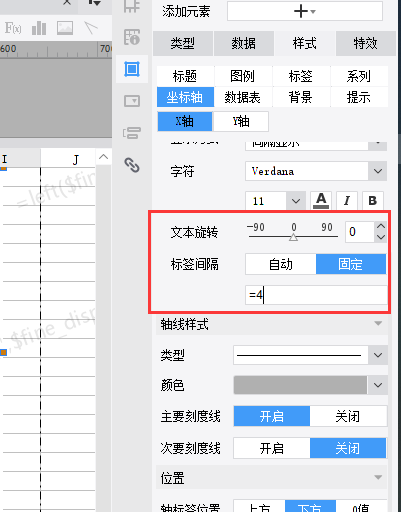Insert a chart with bar chart icon
The image size is (401, 512).
(39, 28)
